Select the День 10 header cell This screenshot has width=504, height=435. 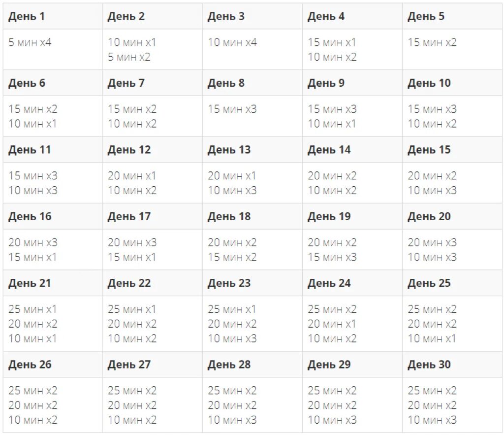pyautogui.click(x=452, y=83)
